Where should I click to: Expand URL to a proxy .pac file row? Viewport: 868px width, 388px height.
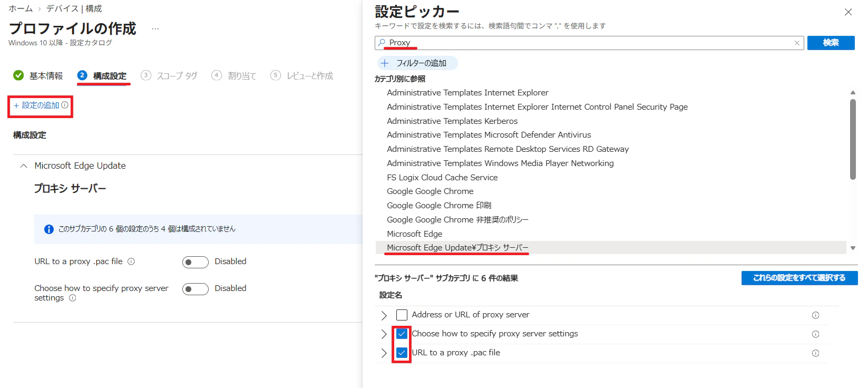(384, 353)
